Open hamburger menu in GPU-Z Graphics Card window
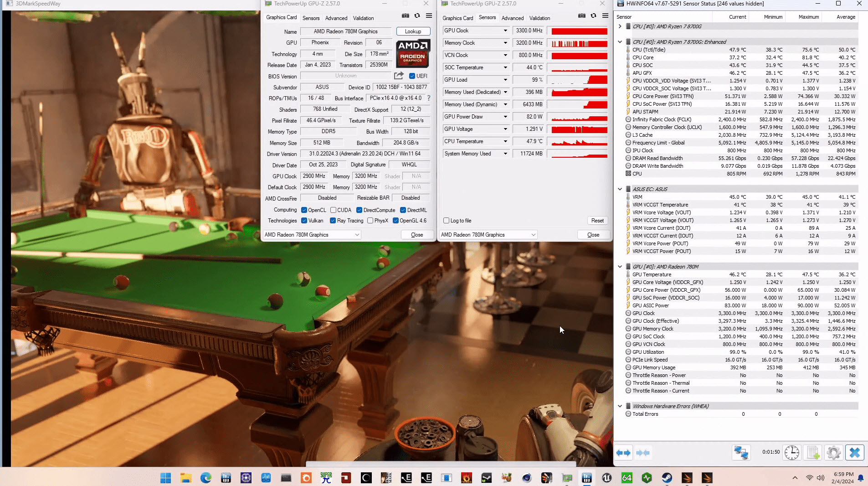868x486 pixels. [x=429, y=16]
